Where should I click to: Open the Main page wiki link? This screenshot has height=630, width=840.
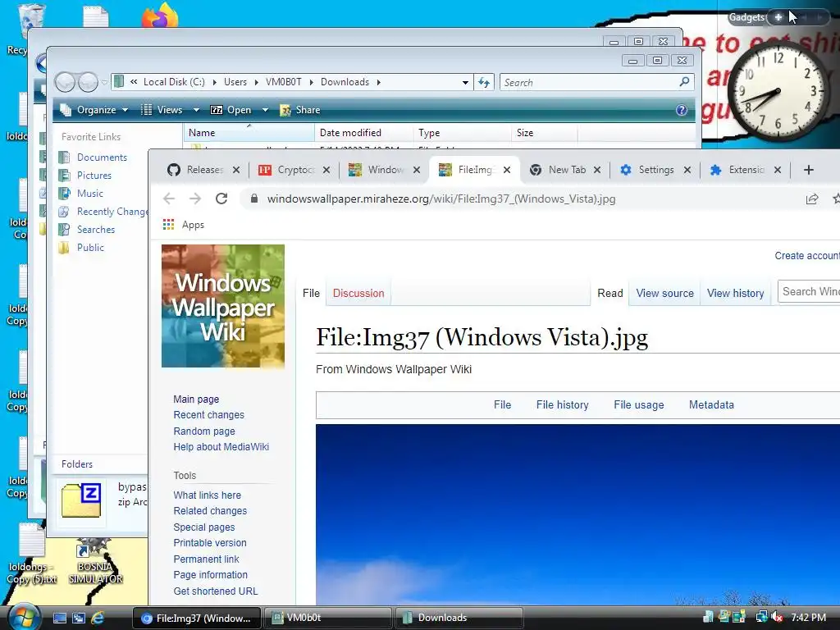coord(196,399)
